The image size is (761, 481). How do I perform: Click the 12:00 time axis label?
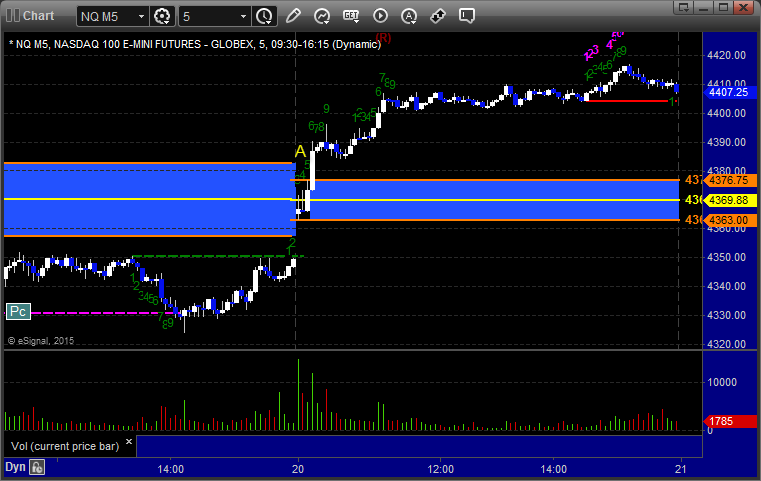(441, 469)
